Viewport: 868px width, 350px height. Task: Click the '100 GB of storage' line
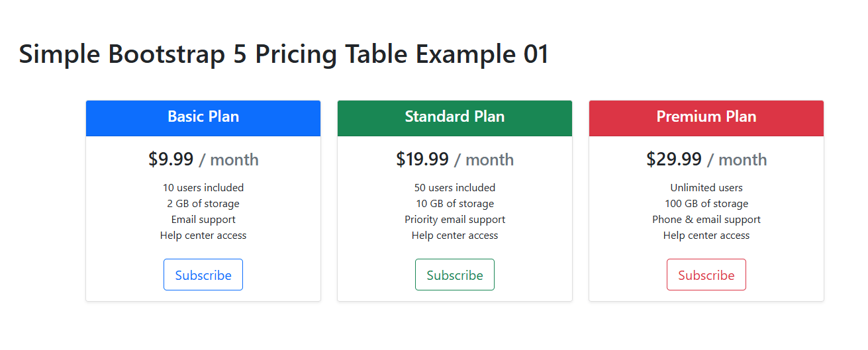point(706,204)
